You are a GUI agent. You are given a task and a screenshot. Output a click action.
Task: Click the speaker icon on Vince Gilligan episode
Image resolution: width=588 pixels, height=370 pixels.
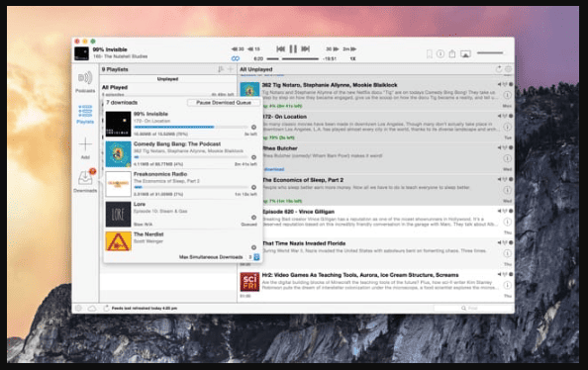point(499,211)
